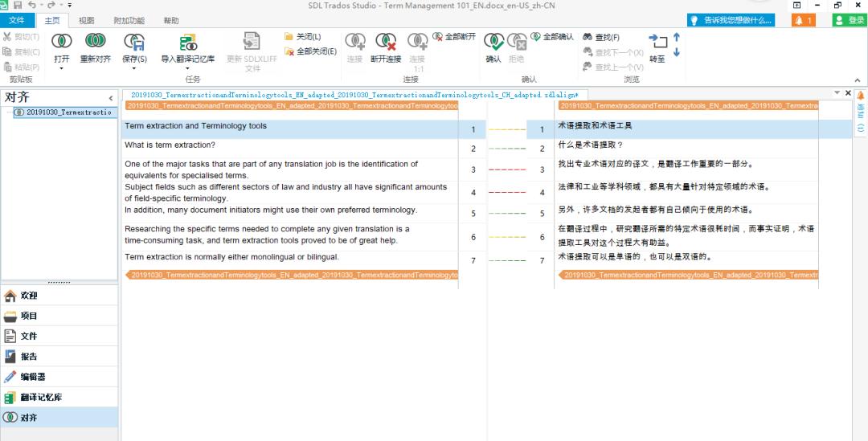Click the 重新对齐 (Realign) icon
This screenshot has width=868, height=441.
(95, 42)
